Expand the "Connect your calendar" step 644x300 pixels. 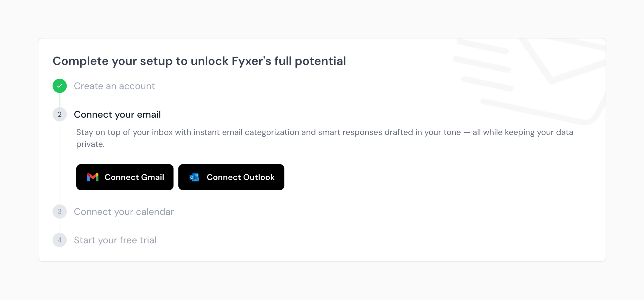124,212
